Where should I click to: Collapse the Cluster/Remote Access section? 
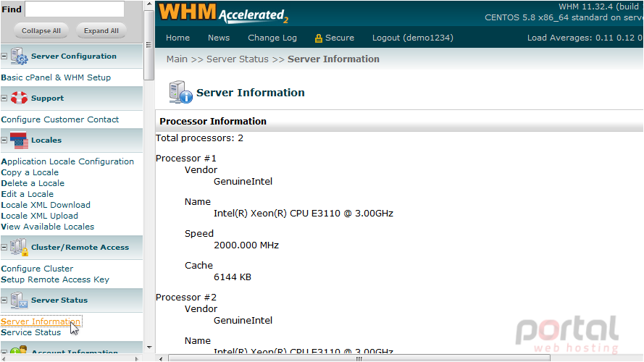tap(4, 247)
